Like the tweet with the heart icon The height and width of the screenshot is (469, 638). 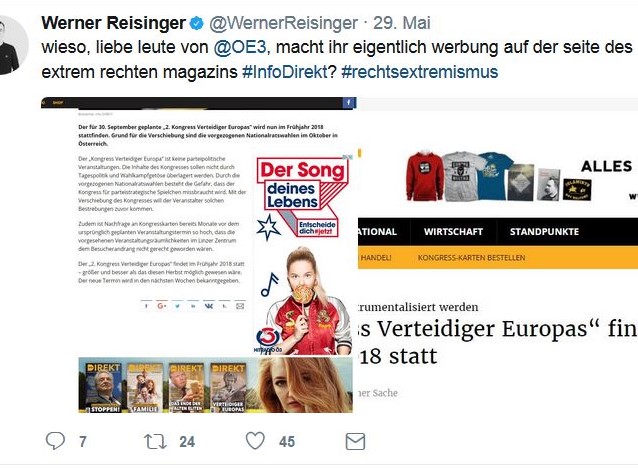[255, 441]
